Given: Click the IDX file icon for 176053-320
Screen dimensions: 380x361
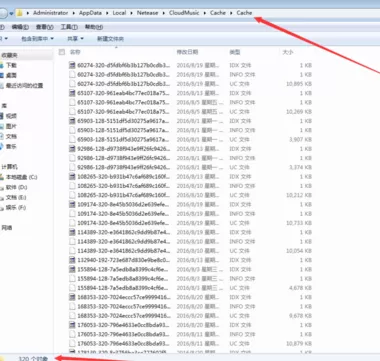Looking at the screenshot, I should 72,325.
